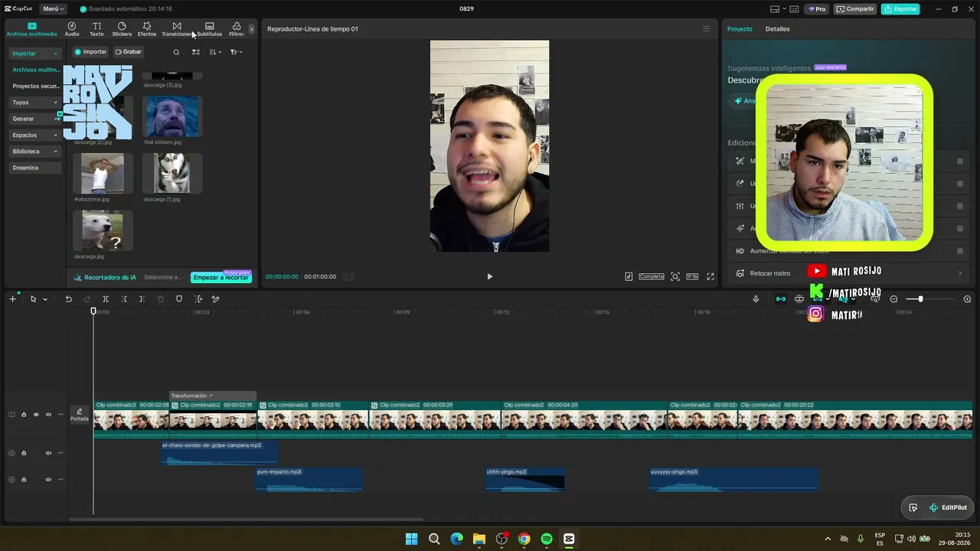
Task: Open the player panel options menu
Action: [x=706, y=29]
